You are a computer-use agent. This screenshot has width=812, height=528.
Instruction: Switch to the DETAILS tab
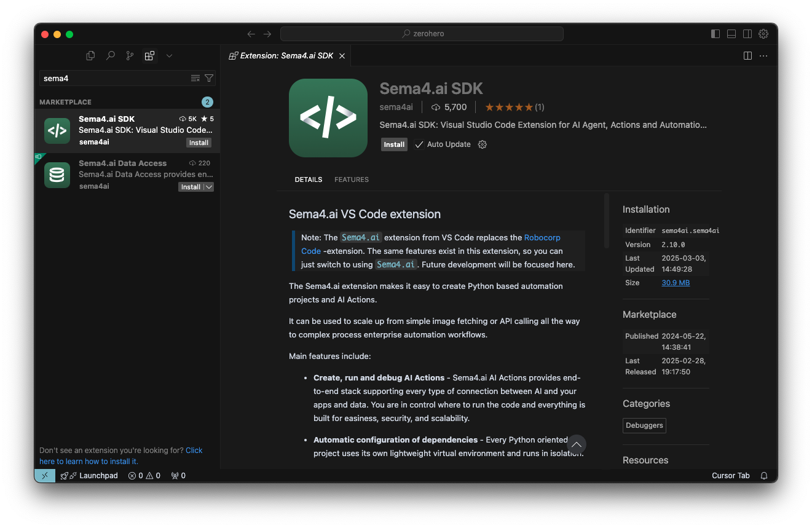coord(309,179)
